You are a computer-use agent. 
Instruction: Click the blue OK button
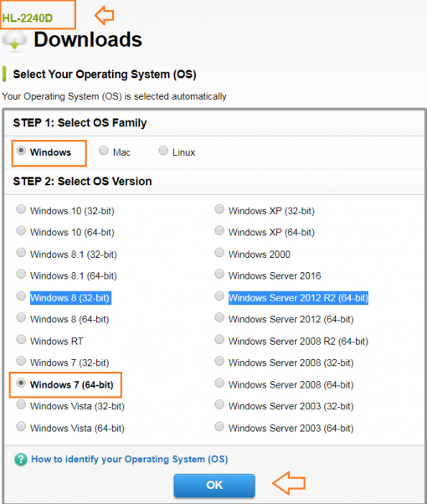(214, 485)
